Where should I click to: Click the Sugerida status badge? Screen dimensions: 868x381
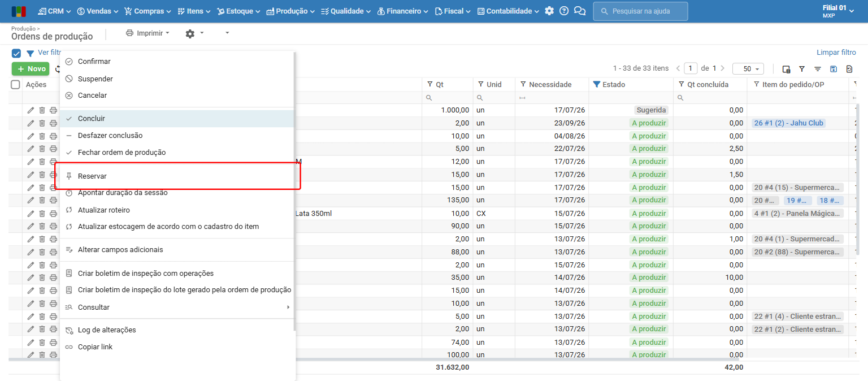[x=652, y=110]
